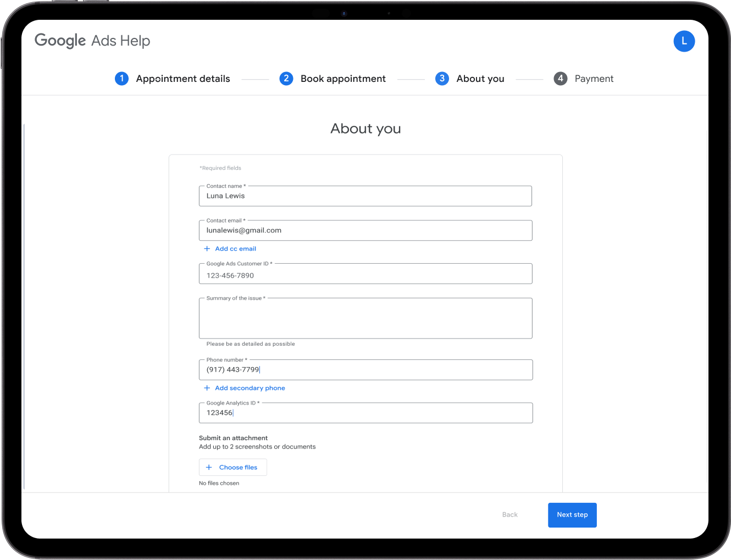Open the user account avatar L
Image resolution: width=731 pixels, height=560 pixels.
684,41
